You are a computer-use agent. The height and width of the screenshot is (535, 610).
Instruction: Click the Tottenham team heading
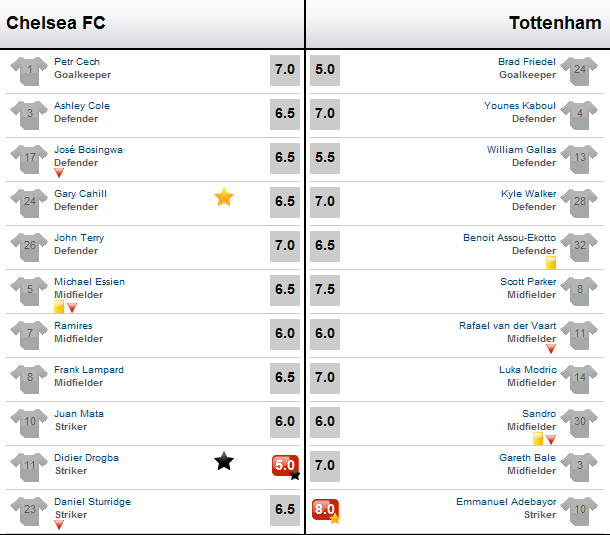555,23
